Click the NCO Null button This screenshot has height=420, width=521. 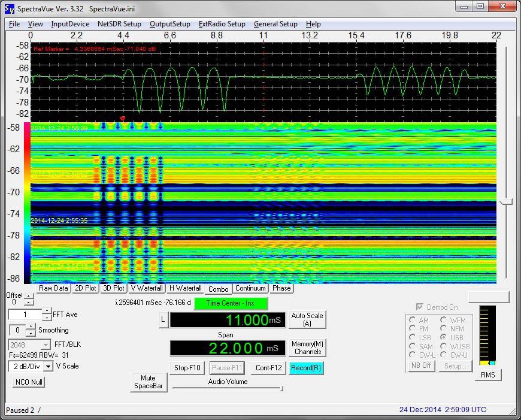[x=29, y=382]
